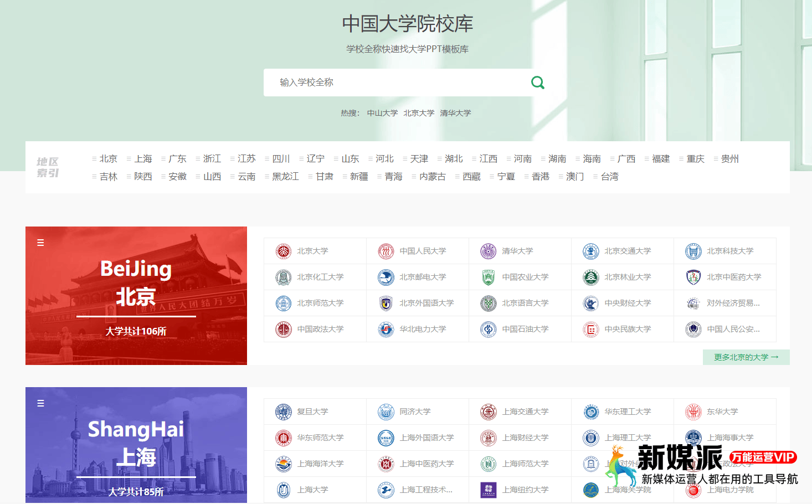This screenshot has height=504, width=812.
Task: Open the 中国人民大学 entry
Action: [423, 251]
